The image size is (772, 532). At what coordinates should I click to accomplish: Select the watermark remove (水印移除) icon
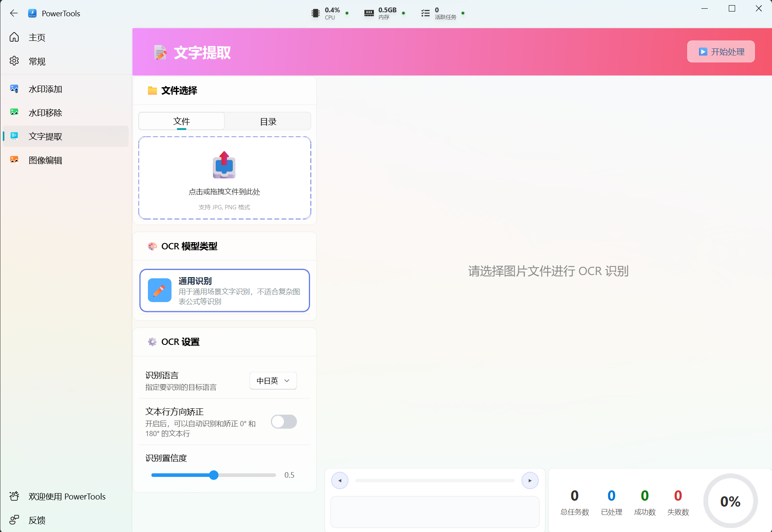14,113
